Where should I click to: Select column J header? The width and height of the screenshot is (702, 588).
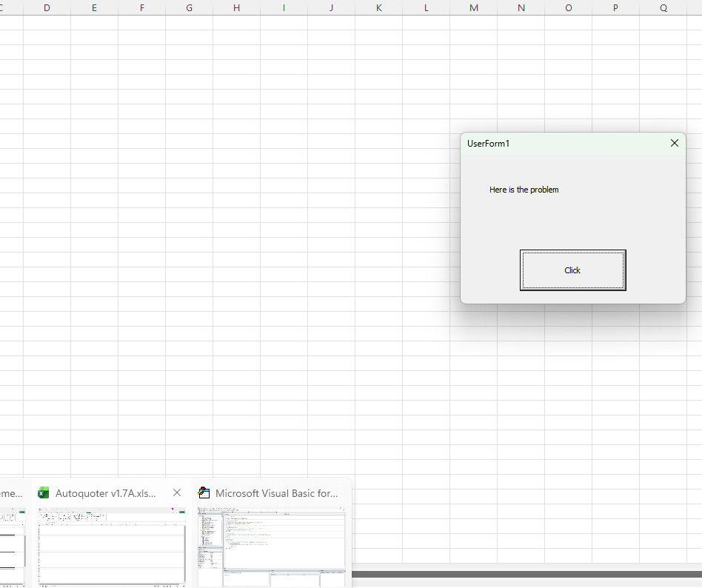331,7
